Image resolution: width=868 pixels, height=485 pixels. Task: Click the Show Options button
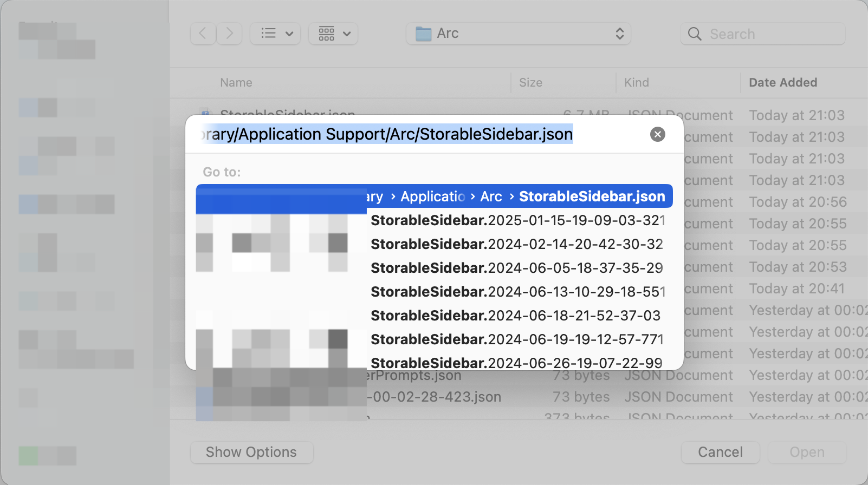coord(251,452)
